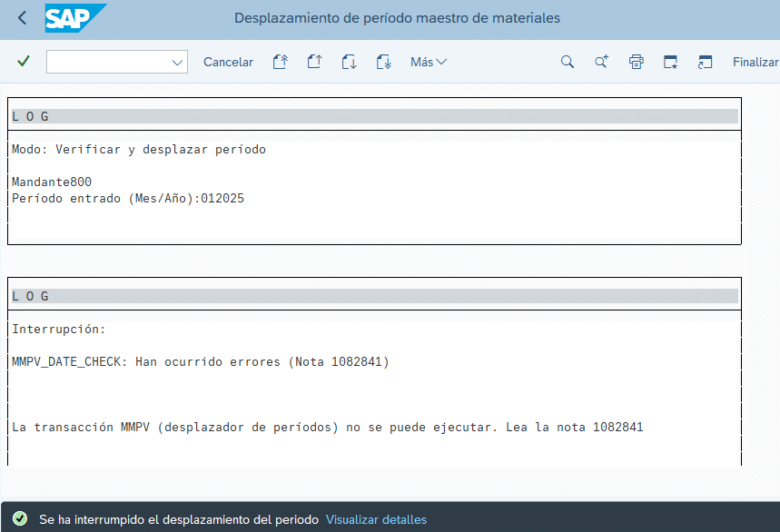Image resolution: width=780 pixels, height=532 pixels.
Task: Click the Cancelar button
Action: click(228, 62)
